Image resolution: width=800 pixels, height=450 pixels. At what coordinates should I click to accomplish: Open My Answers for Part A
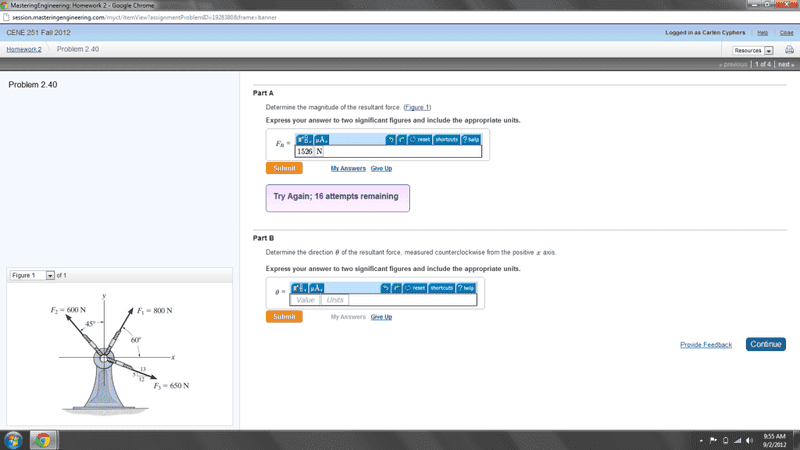(x=348, y=168)
